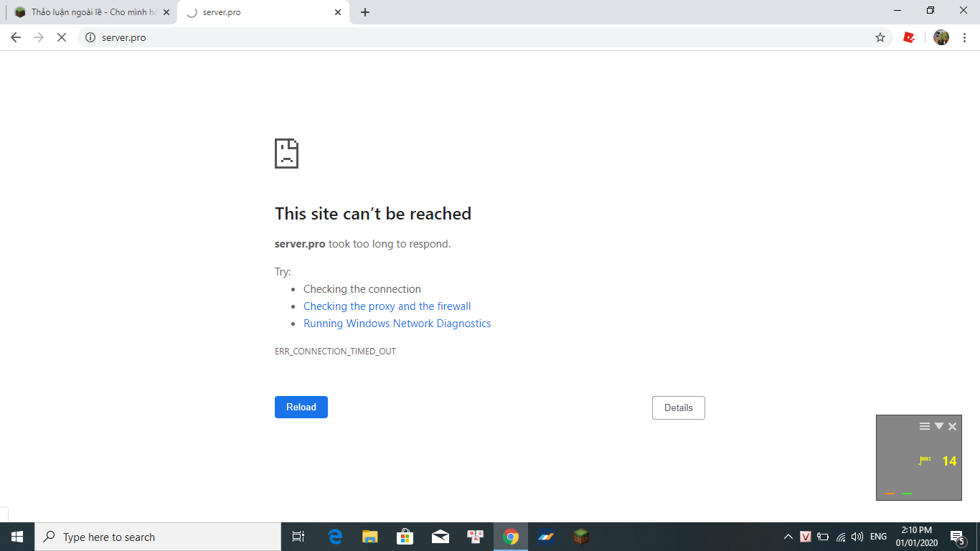Click the yellow flag icon in widget

pyautogui.click(x=925, y=461)
